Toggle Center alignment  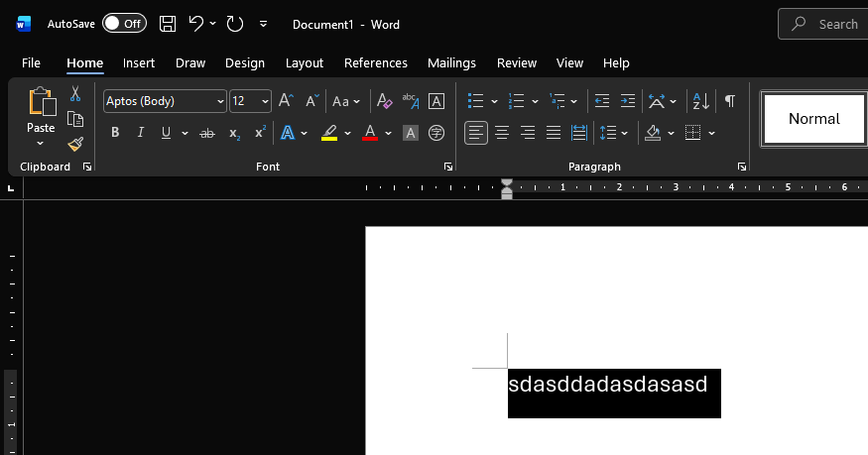coord(502,133)
